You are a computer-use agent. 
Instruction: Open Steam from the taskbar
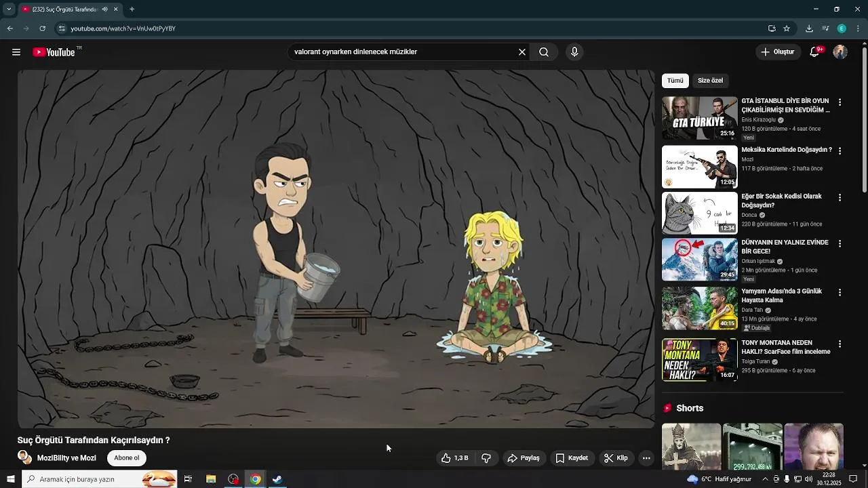point(277,479)
